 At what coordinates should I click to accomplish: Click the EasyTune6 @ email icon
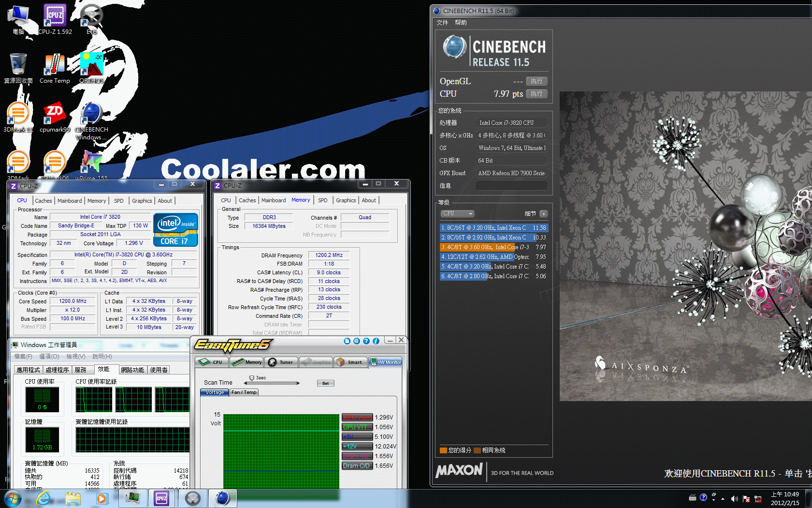point(356,341)
